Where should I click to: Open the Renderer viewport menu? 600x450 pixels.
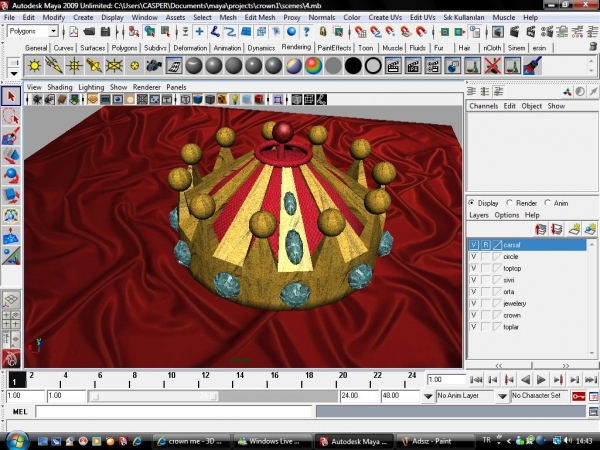(147, 87)
